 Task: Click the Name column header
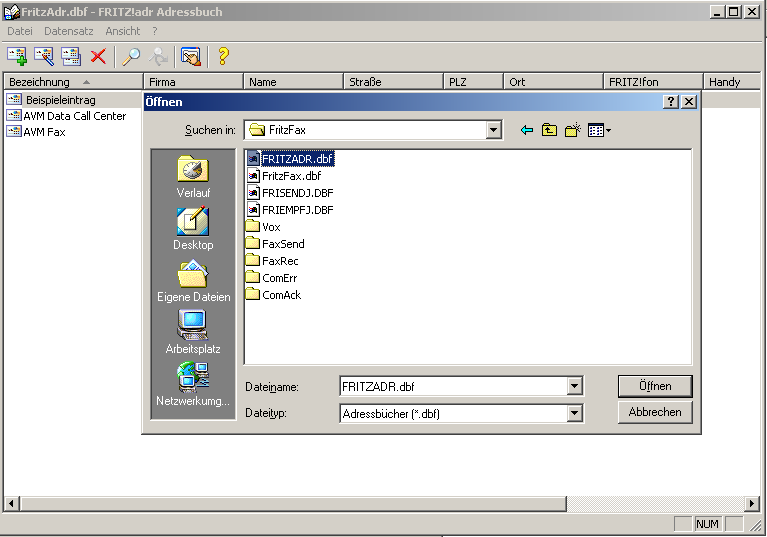293,82
